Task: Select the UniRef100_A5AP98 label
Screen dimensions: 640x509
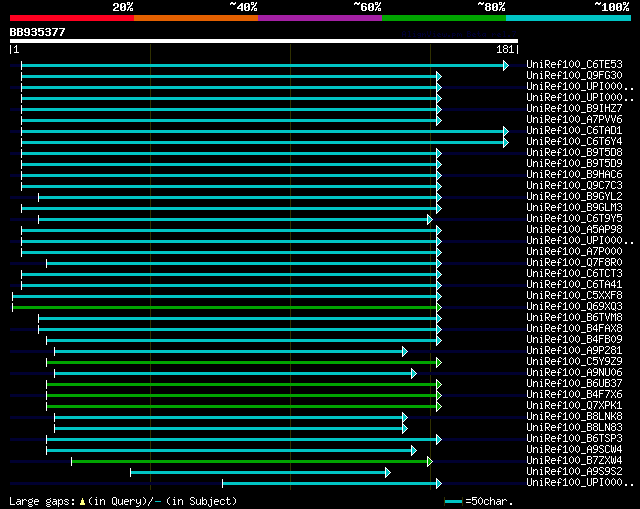Action: coord(574,230)
